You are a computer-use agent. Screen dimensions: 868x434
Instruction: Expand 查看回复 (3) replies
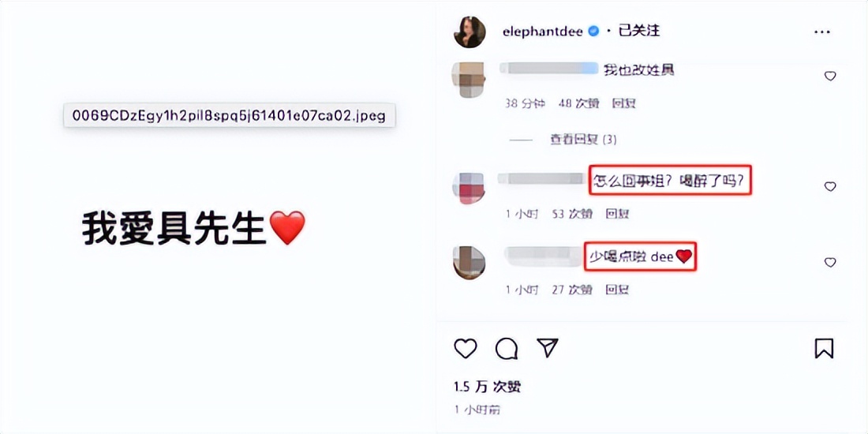point(583,140)
